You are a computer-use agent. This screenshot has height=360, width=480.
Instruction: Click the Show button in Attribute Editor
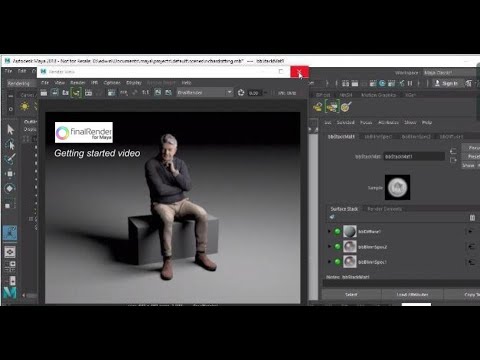coord(468,165)
